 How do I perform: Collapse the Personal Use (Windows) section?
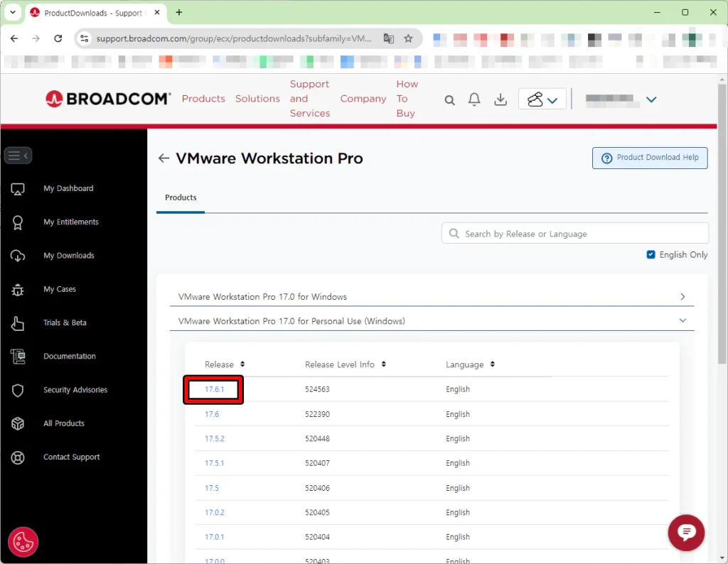coord(682,321)
